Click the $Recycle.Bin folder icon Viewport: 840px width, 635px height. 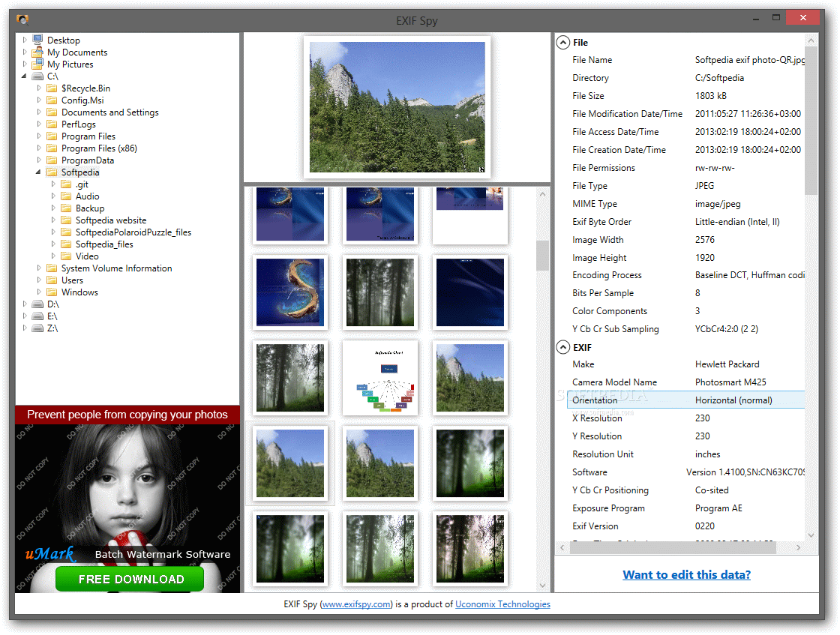click(x=52, y=88)
